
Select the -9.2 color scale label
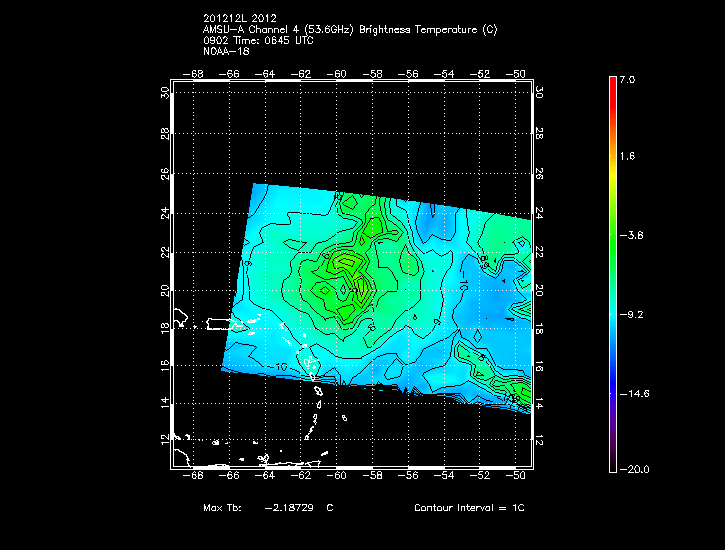pyautogui.click(x=631, y=315)
